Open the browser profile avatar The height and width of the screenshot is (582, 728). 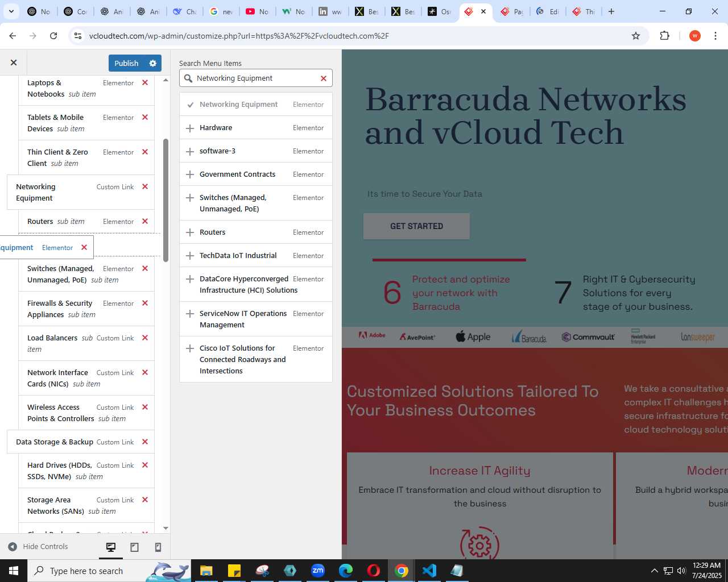point(694,36)
